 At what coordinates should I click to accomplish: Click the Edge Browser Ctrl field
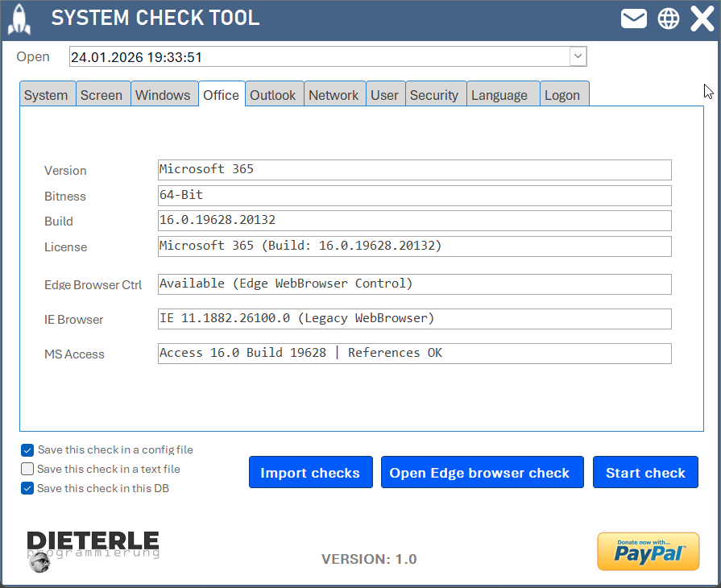click(414, 284)
